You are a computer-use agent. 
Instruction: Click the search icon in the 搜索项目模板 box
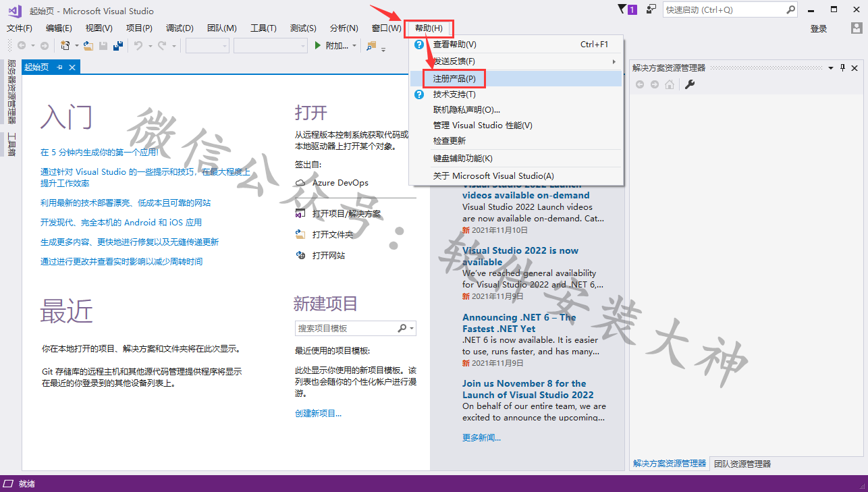pos(402,328)
